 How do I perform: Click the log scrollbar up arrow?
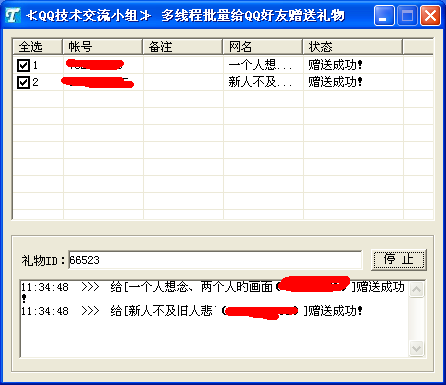click(x=416, y=289)
